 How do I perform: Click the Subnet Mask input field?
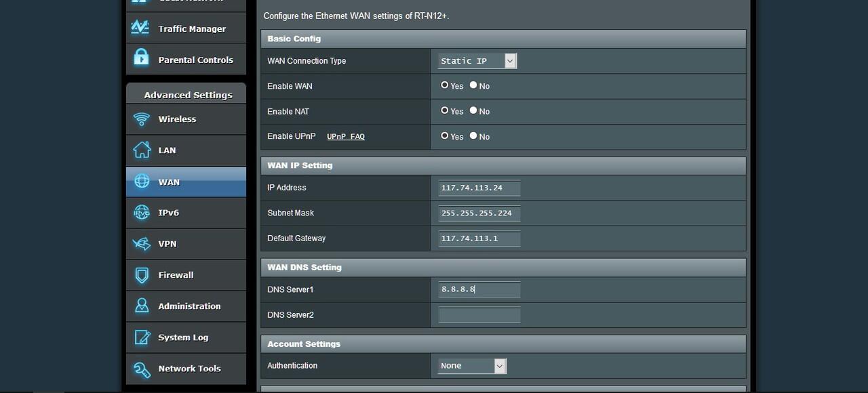tap(479, 213)
